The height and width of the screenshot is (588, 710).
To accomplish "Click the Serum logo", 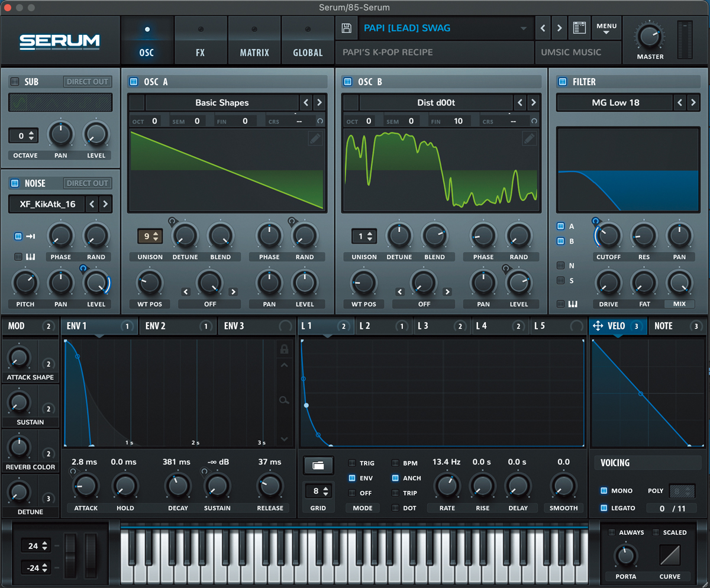I will click(60, 41).
